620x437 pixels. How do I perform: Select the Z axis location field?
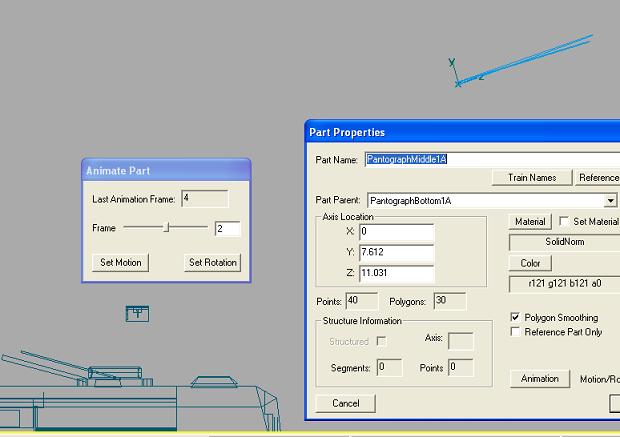[x=396, y=274]
